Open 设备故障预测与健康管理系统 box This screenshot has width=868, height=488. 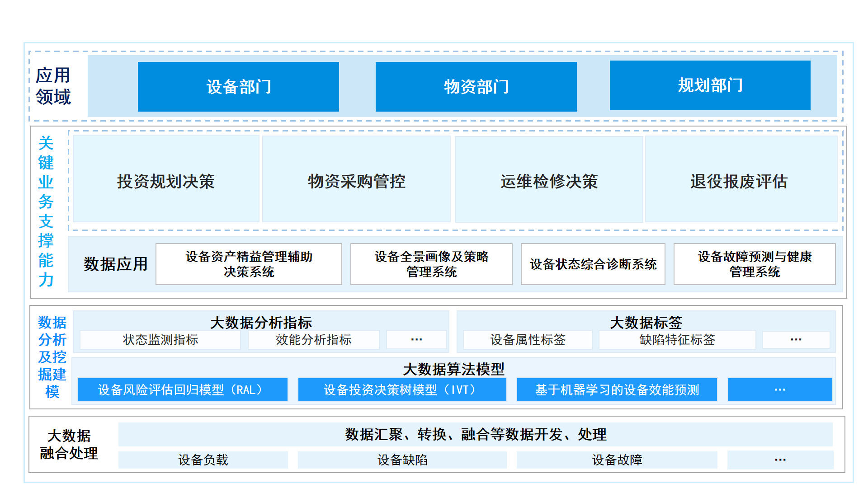click(755, 264)
